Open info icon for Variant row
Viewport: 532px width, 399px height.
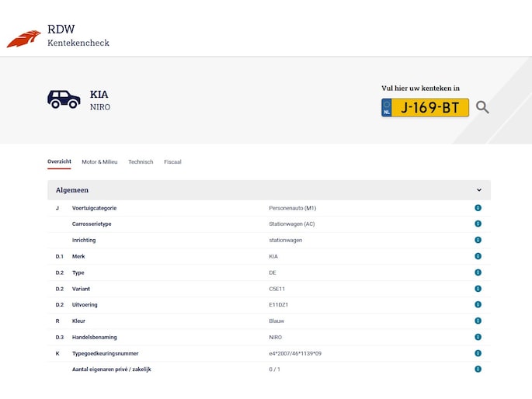tap(478, 289)
